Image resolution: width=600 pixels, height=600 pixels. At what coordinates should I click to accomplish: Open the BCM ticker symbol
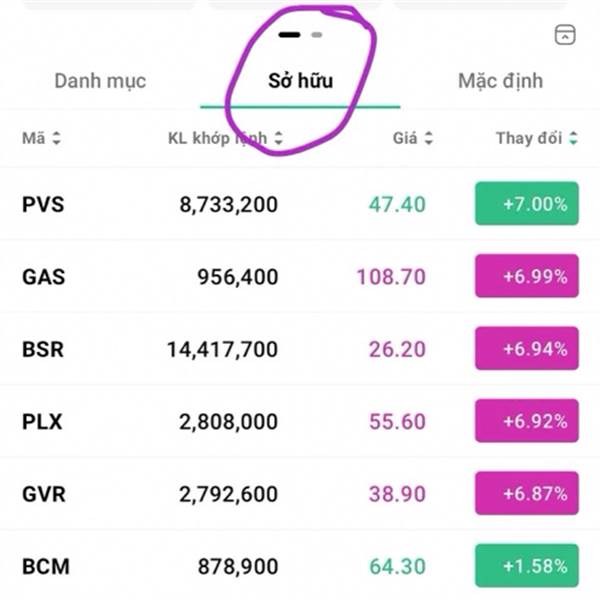pos(46,567)
